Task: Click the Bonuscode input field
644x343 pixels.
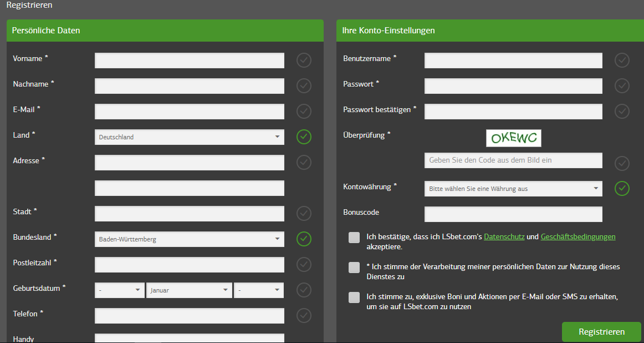Action: tap(513, 214)
